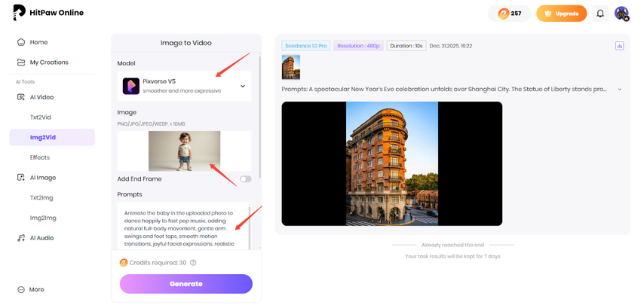Click the Dec, 31,2025 timestamp text
The height and width of the screenshot is (308, 644).
450,46
